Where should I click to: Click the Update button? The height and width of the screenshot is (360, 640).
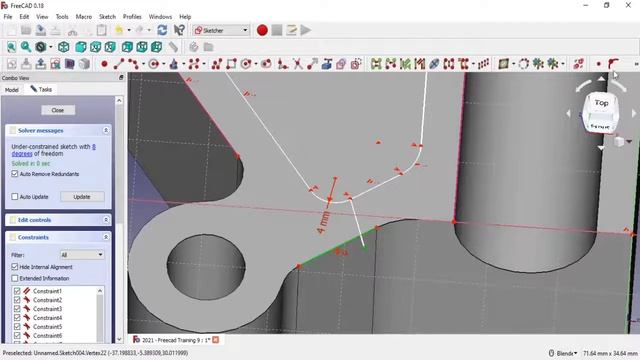click(82, 197)
